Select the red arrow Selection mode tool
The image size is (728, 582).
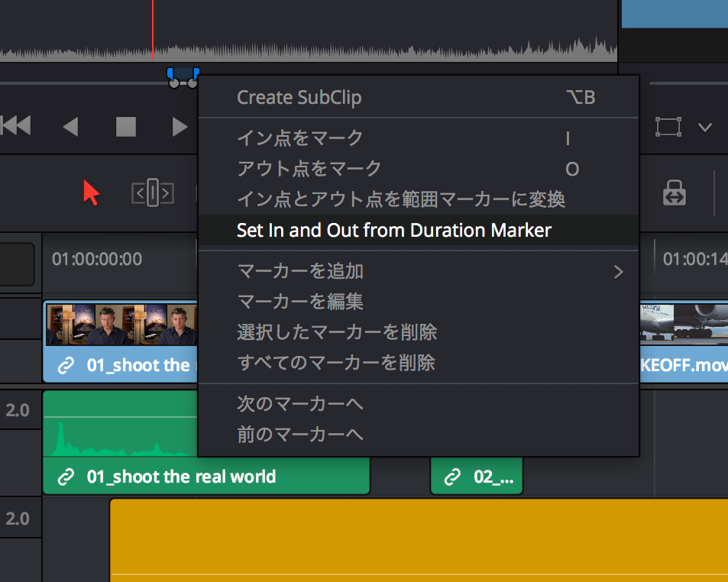(91, 193)
